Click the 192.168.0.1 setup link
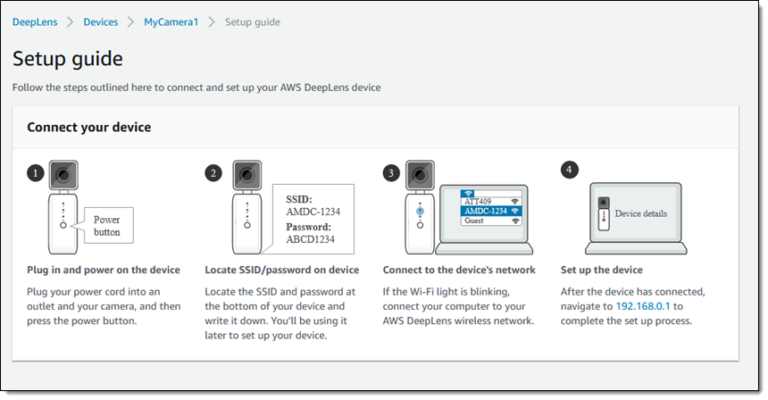 (x=643, y=306)
